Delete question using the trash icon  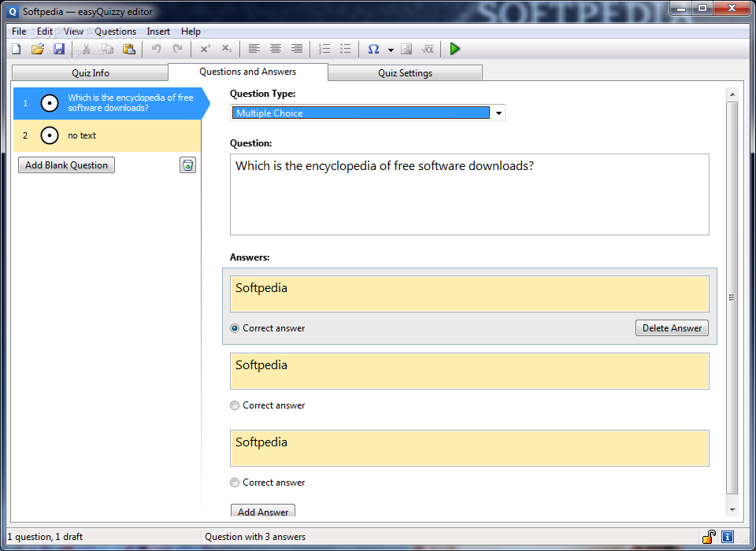pos(187,165)
